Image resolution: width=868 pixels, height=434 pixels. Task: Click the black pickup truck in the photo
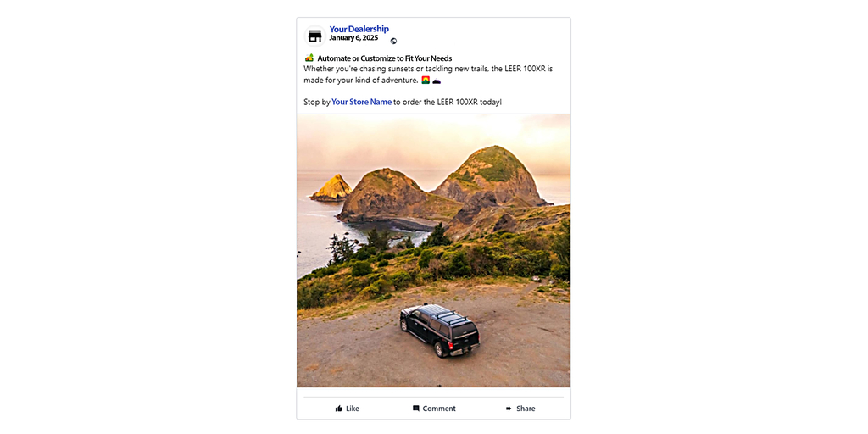coord(440,330)
